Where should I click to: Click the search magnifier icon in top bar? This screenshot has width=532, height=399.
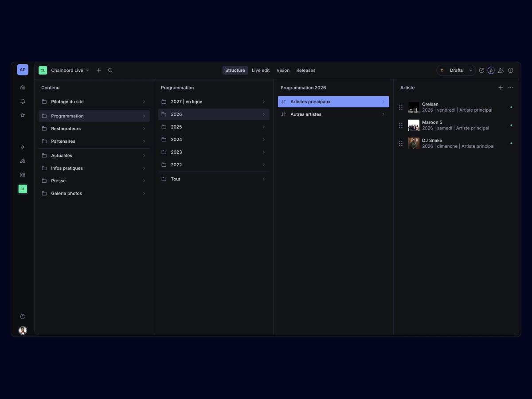coord(110,70)
